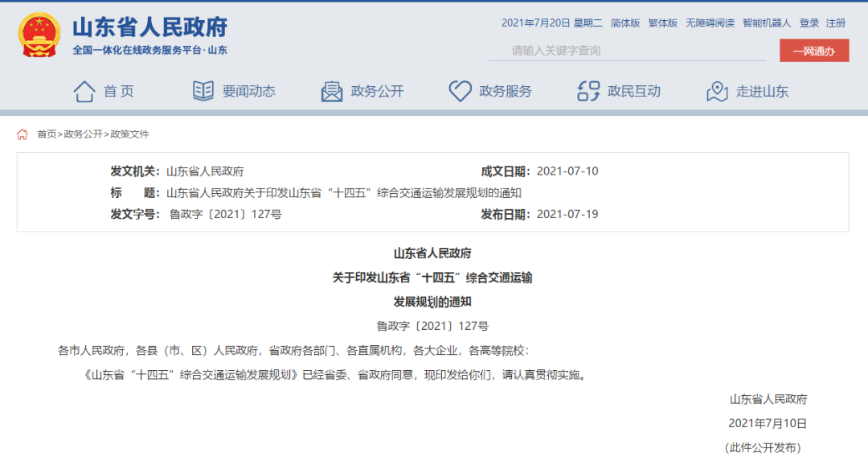Open the 政务公开 navigation menu
Image resolution: width=868 pixels, height=457 pixels.
377,92
